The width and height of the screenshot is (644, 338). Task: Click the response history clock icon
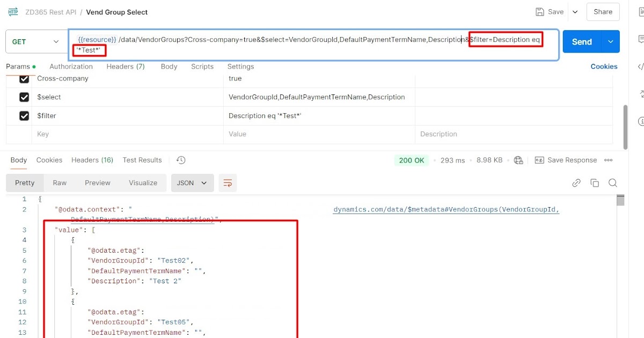pos(181,160)
